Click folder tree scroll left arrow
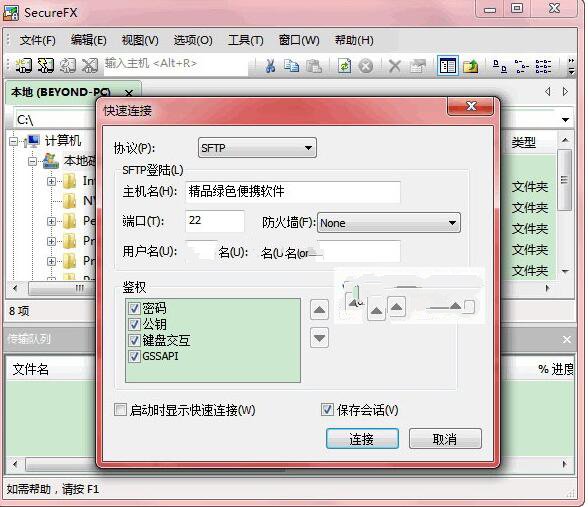Image resolution: width=588 pixels, height=507 pixels. pos(15,288)
